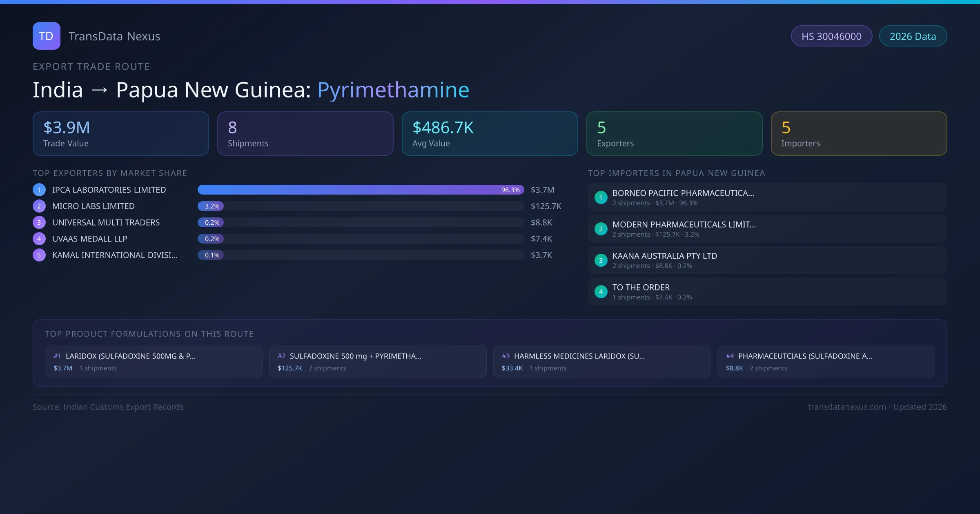Click IPCA's 96.3% market share bar

click(x=360, y=190)
